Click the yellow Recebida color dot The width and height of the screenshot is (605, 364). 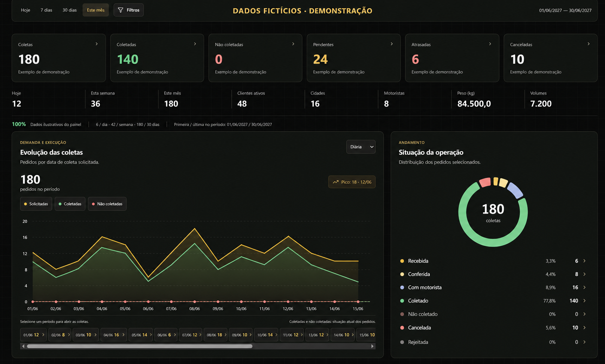point(402,261)
